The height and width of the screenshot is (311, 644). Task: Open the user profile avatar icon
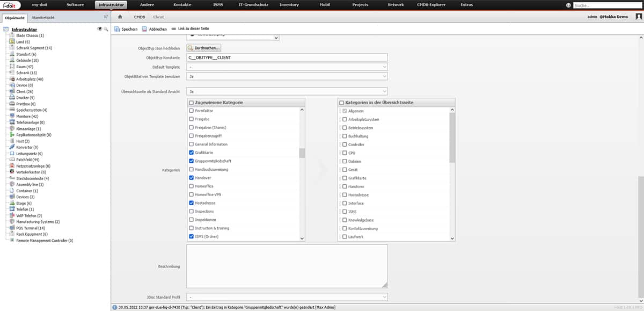click(x=638, y=17)
